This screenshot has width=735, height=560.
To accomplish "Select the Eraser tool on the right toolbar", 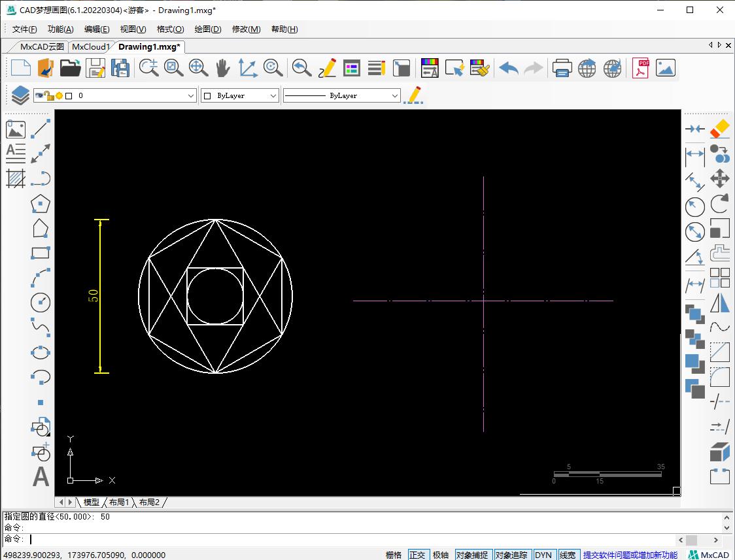I will (x=719, y=129).
